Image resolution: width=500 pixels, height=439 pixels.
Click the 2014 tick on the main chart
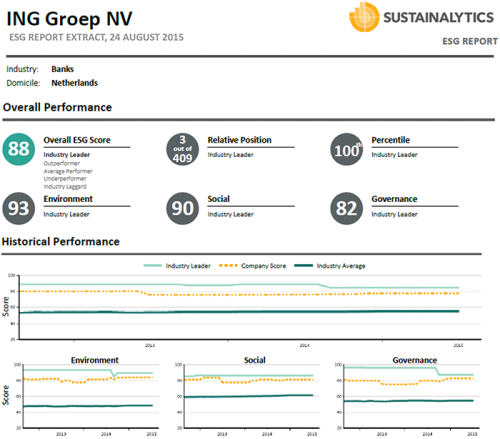304,345
